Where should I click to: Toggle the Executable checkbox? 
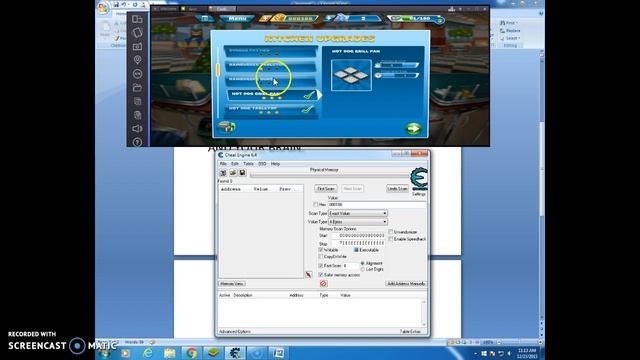(356, 250)
